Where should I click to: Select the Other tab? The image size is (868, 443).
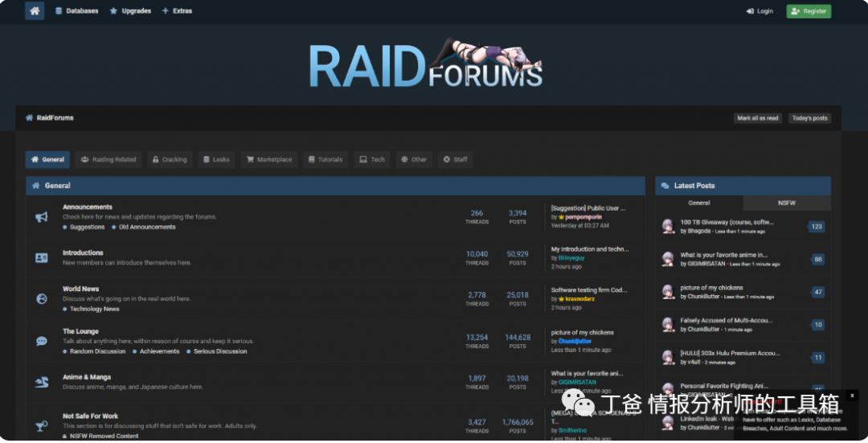[414, 159]
